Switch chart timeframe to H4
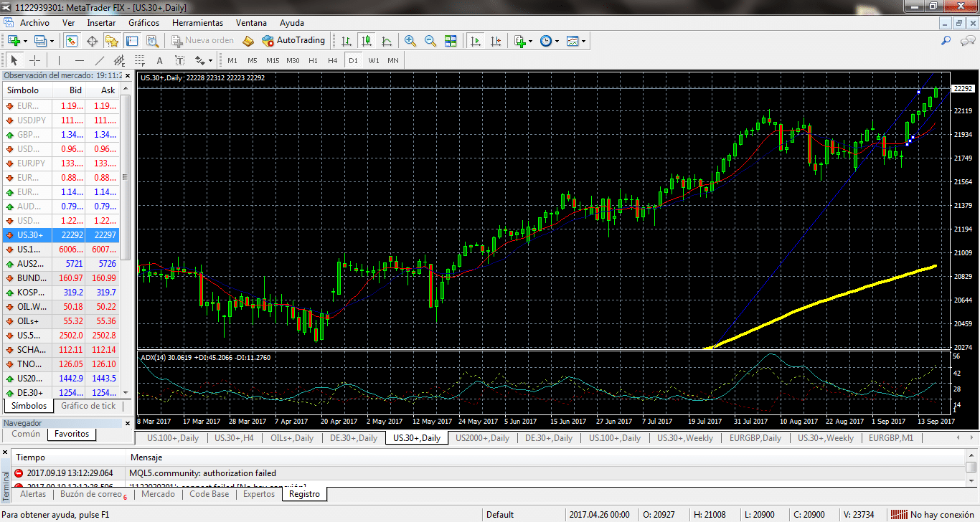980x522 pixels. click(x=332, y=60)
